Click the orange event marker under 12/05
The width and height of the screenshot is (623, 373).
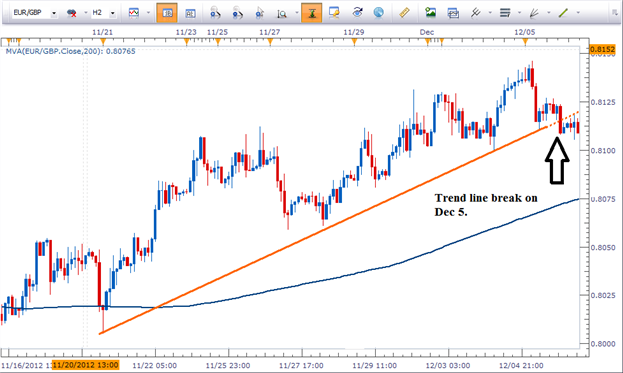point(525,42)
